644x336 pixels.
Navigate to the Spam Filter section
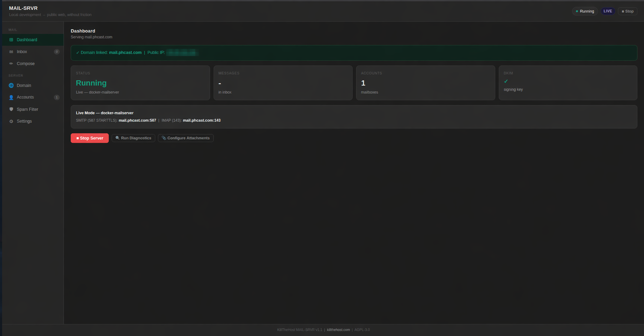[x=27, y=109]
